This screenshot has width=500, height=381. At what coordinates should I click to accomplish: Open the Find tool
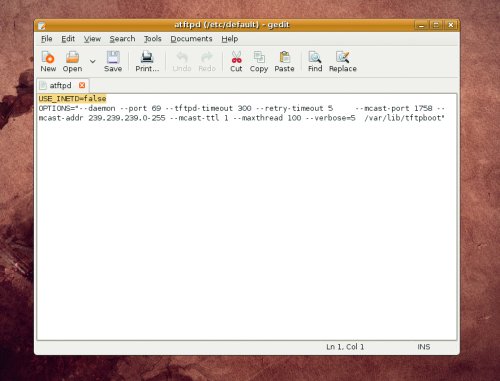315,61
